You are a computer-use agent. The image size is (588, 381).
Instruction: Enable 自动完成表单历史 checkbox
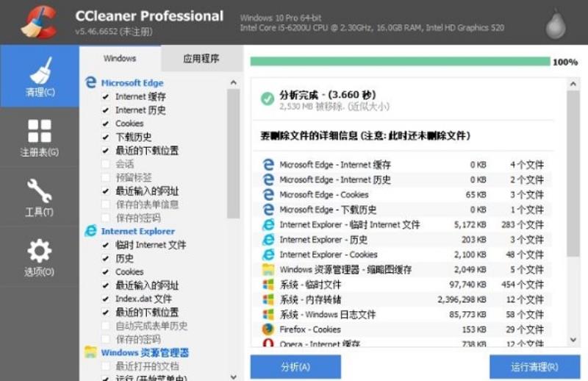106,326
